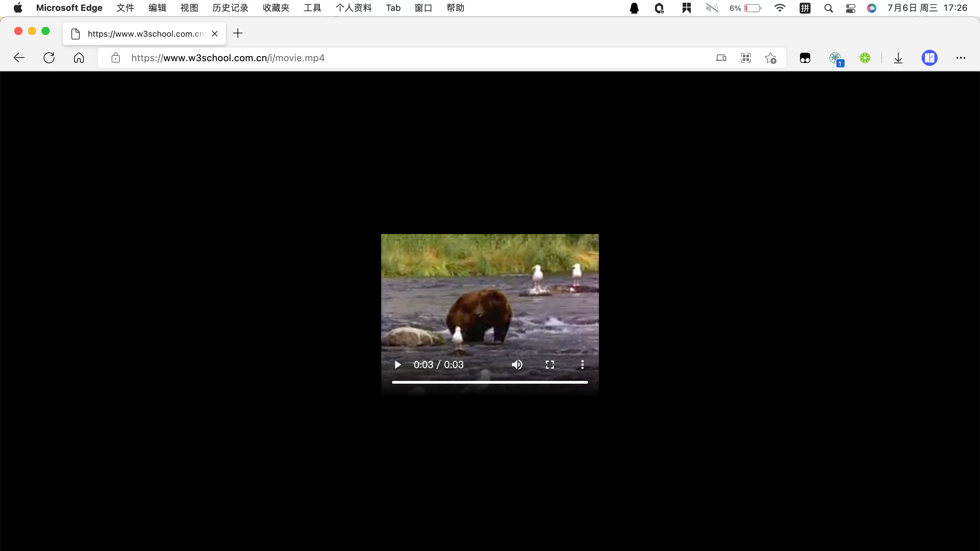The image size is (980, 551).
Task: Open Edge settings and more menu
Action: 961,58
